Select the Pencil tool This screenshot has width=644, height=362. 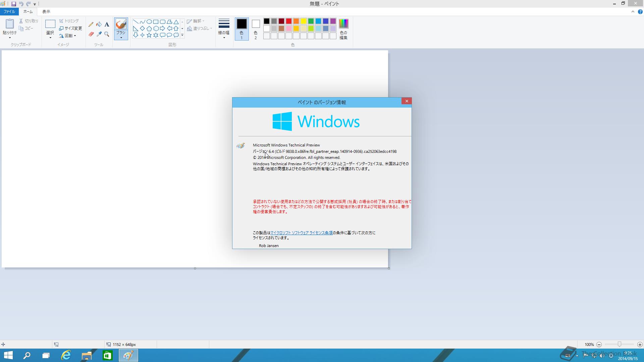click(91, 24)
